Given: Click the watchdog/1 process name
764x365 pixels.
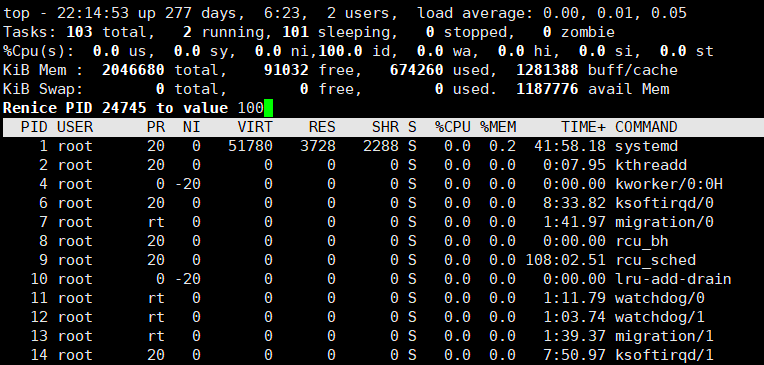Looking at the screenshot, I should click(660, 317).
